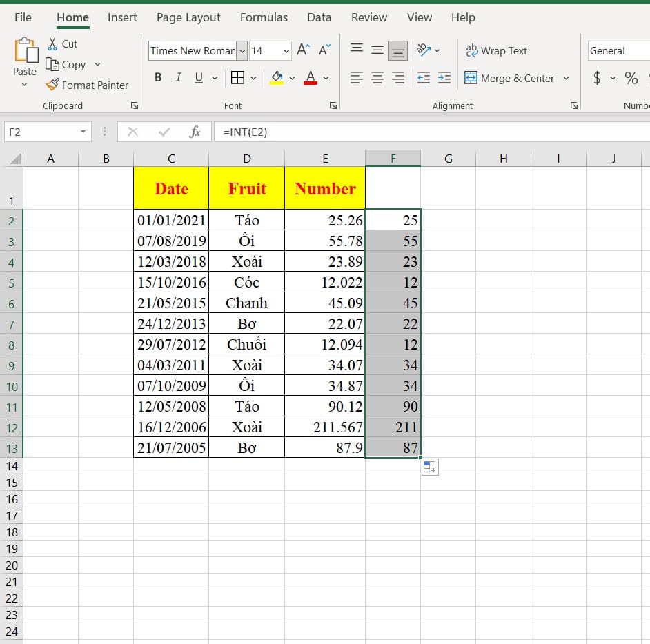Open the Data ribbon tab
The height and width of the screenshot is (644, 650).
click(x=319, y=17)
